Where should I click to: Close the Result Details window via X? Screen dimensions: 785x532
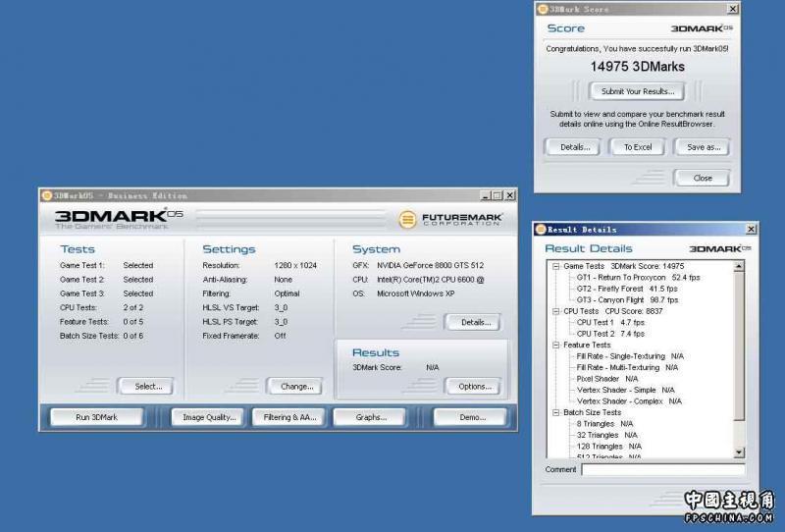pyautogui.click(x=751, y=230)
